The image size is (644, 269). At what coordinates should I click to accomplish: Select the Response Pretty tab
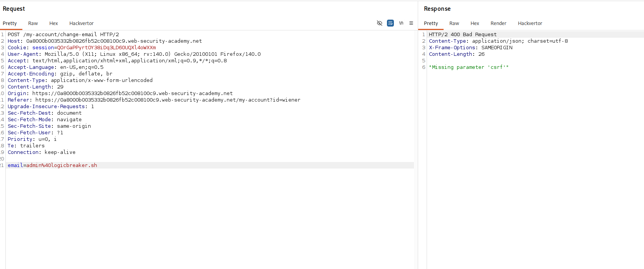tap(431, 23)
